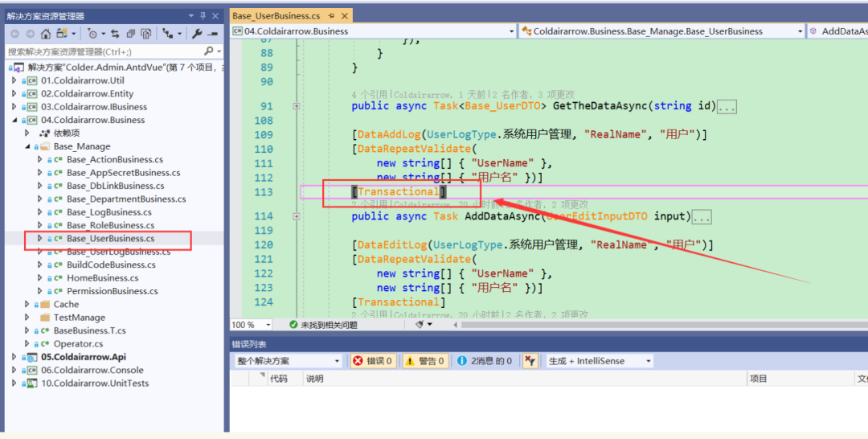Open the 04.Coldairarrow.Business project dropdown

(x=374, y=31)
